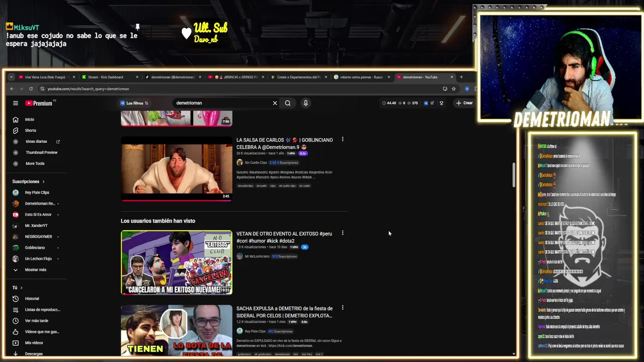
Task: Click the browser address bar URL
Action: [88, 89]
